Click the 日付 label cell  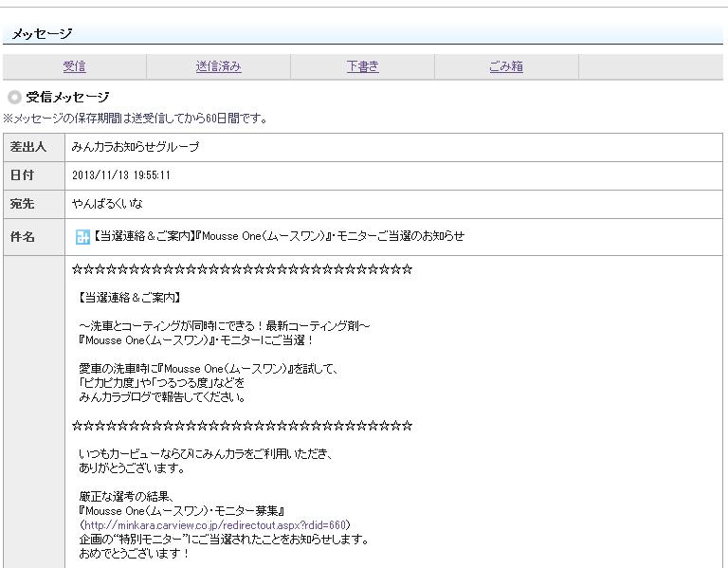click(x=34, y=175)
